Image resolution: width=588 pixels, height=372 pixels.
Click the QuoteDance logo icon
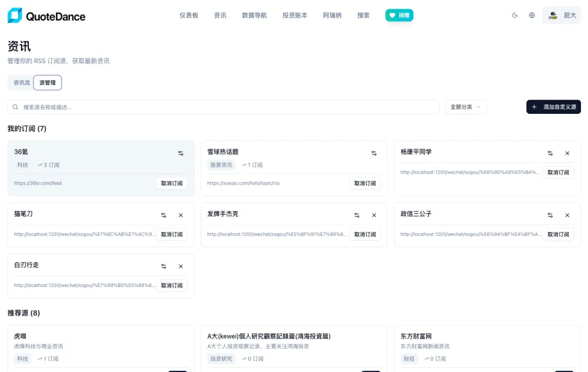(15, 15)
